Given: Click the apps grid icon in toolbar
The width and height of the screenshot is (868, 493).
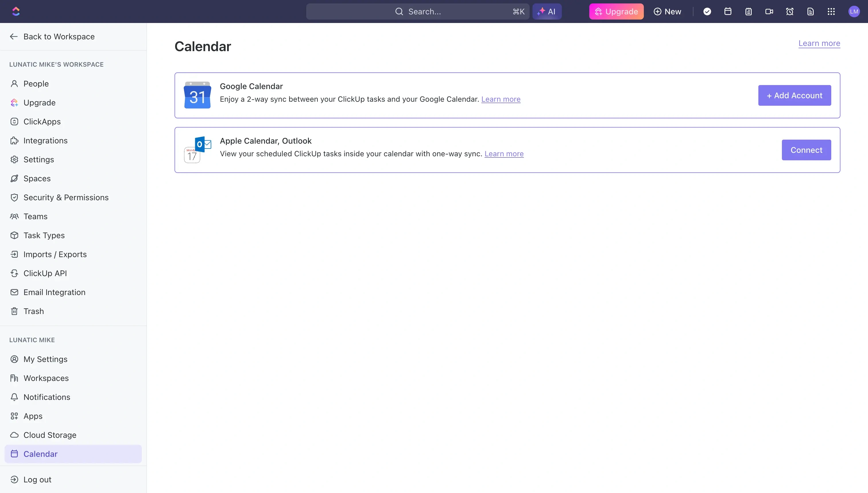Looking at the screenshot, I should click(x=831, y=11).
